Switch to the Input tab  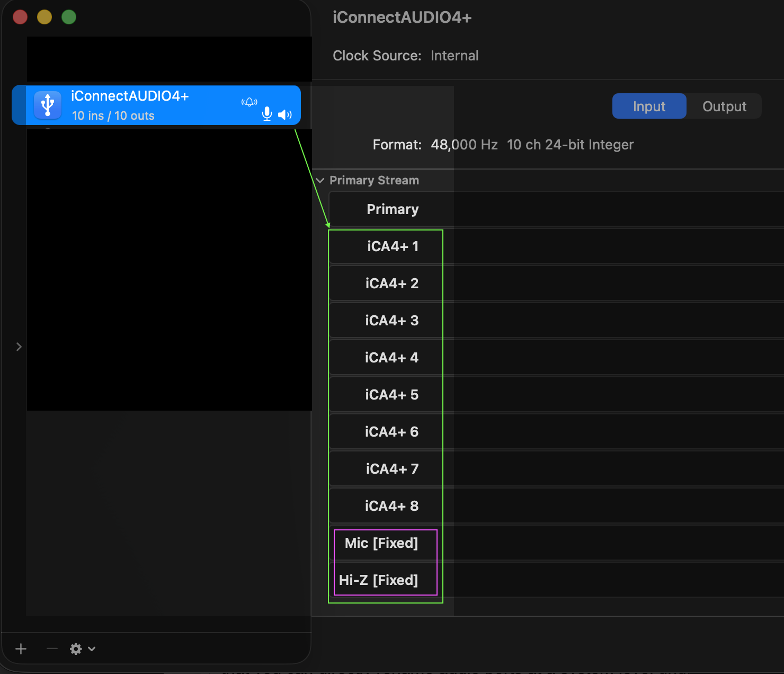[x=649, y=107]
